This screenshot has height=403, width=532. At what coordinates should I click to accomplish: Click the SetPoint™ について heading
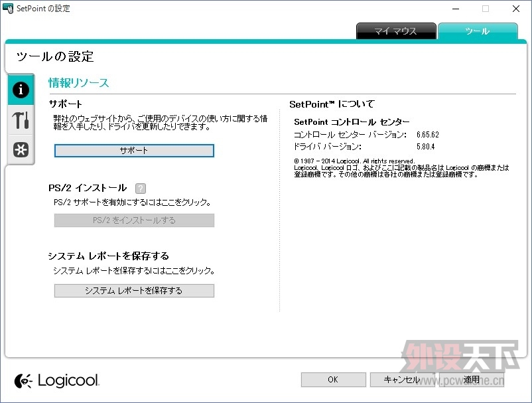point(332,104)
